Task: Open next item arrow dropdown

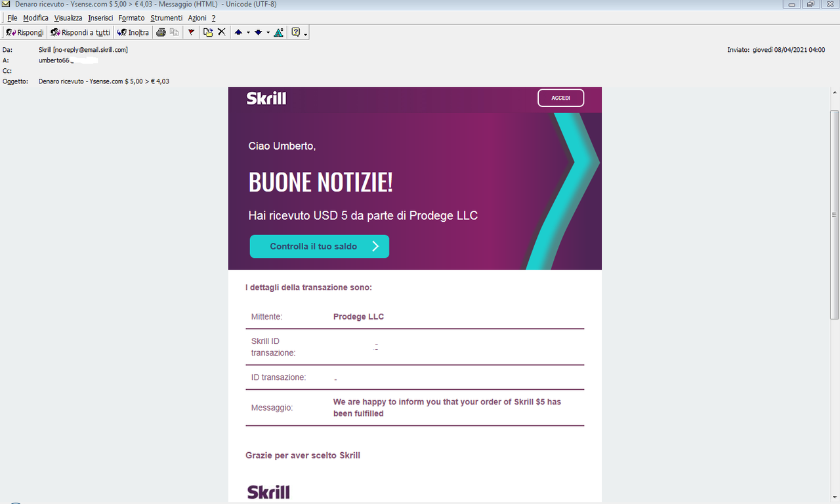Action: [x=268, y=32]
